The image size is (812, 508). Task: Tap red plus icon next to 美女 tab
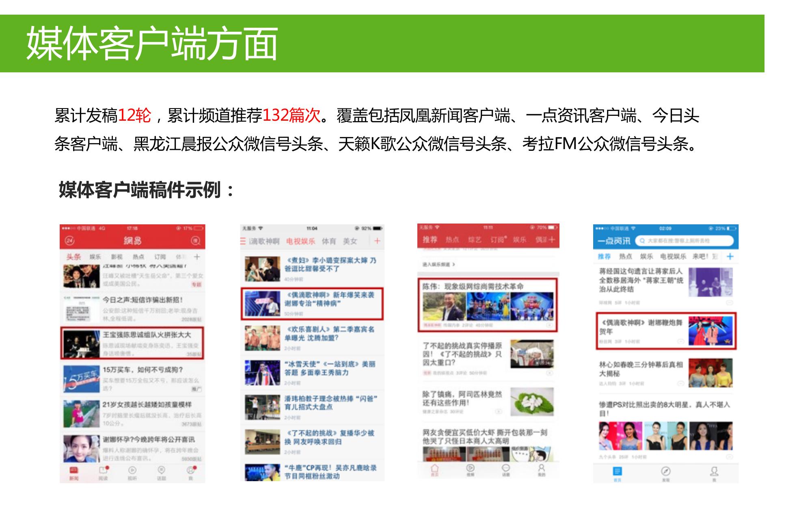(377, 241)
